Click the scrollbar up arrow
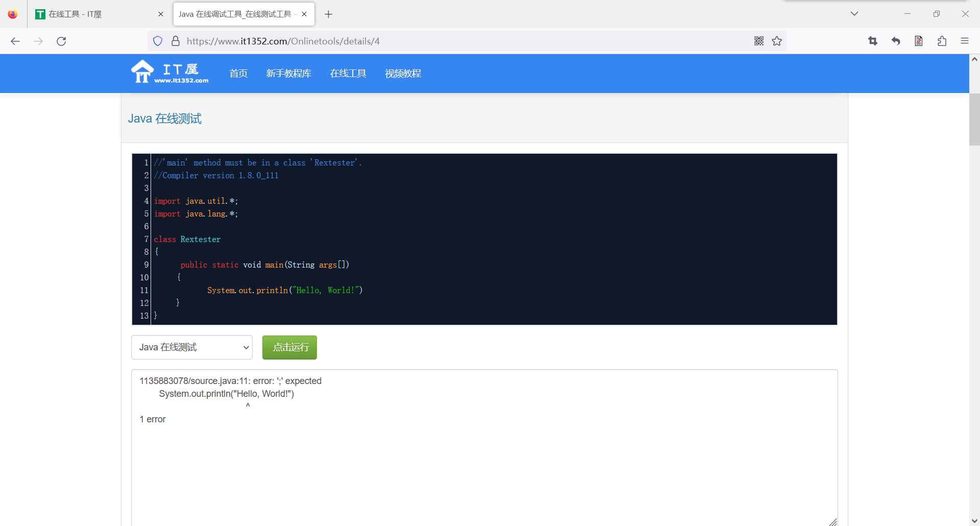The image size is (980, 526). 974,59
